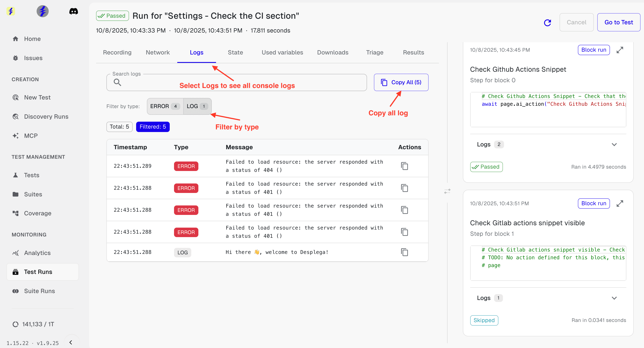Click the Search logs input field

point(236,82)
